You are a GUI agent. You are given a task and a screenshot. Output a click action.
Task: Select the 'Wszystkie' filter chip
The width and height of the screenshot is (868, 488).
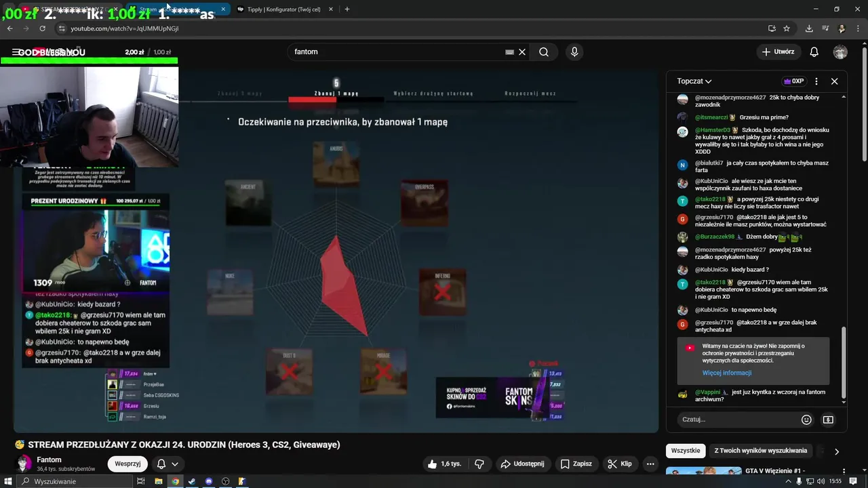pyautogui.click(x=686, y=451)
